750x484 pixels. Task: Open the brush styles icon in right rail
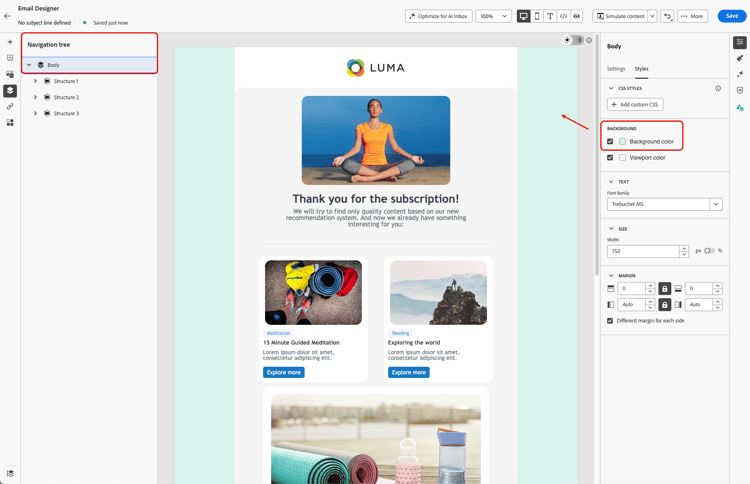pos(740,58)
